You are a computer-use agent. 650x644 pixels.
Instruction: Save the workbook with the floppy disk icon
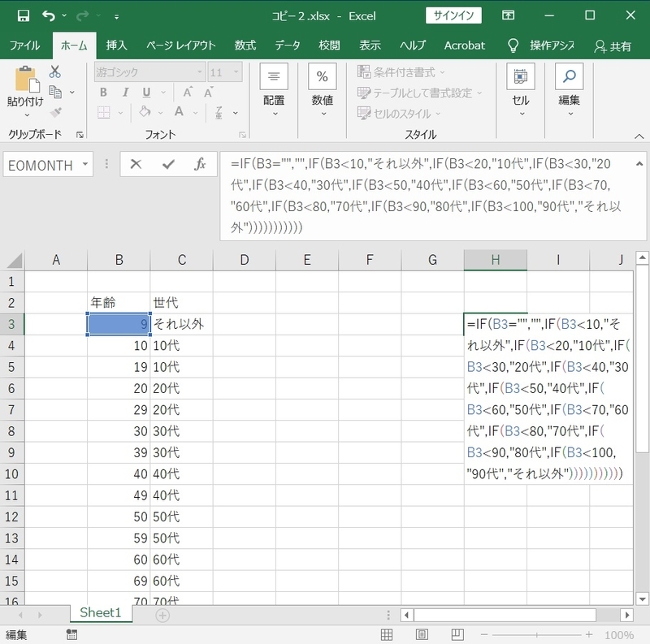pos(24,15)
